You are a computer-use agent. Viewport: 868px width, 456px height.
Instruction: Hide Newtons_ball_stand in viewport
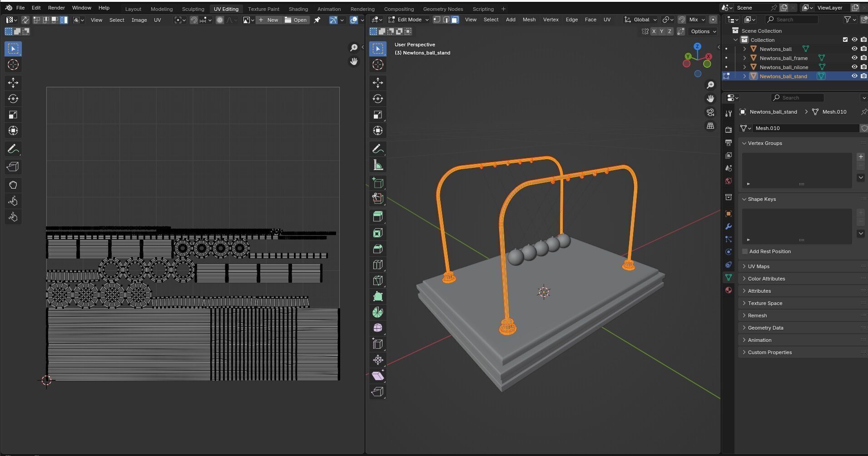pyautogui.click(x=854, y=76)
